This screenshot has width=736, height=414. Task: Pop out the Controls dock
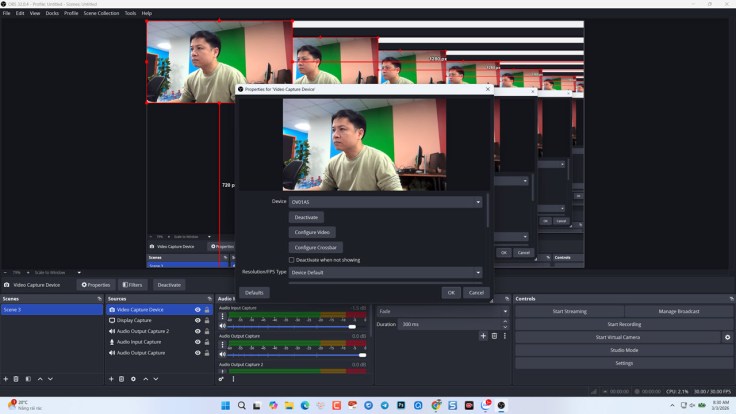click(731, 299)
